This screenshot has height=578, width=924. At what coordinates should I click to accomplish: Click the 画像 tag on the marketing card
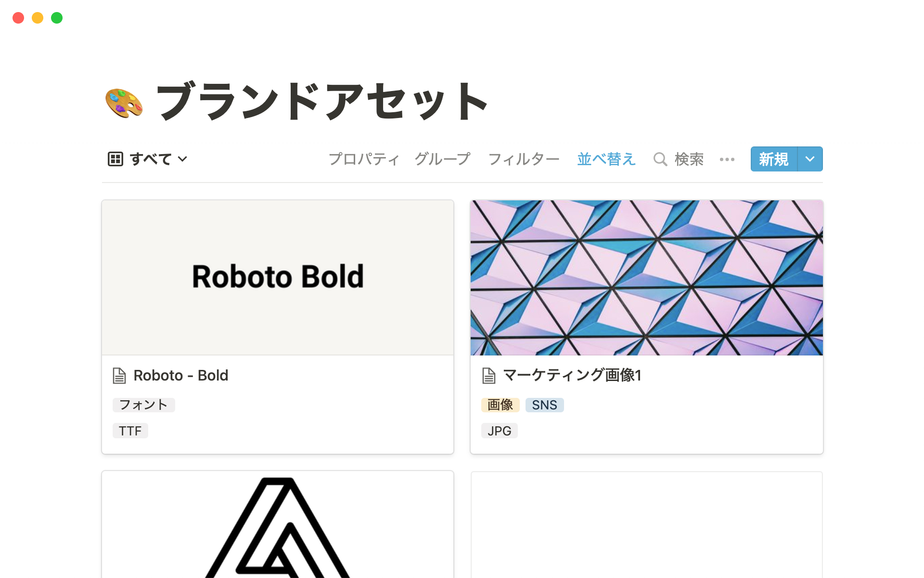click(500, 405)
